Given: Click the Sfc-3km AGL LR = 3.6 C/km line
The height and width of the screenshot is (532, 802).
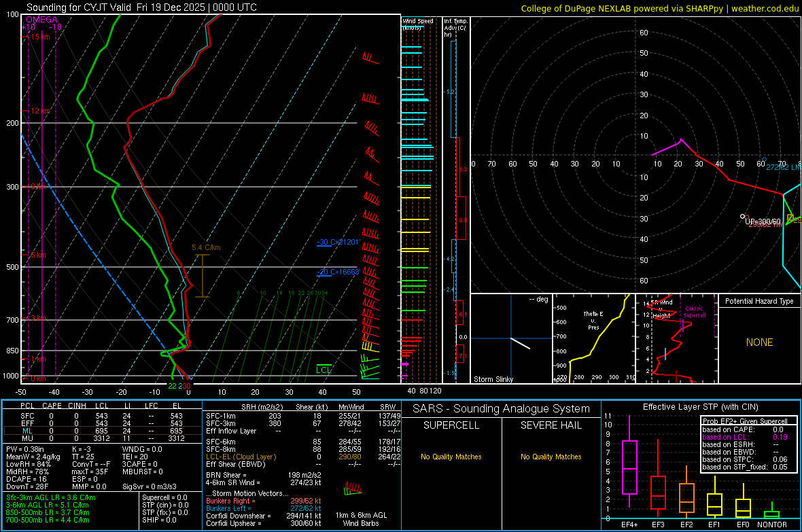Looking at the screenshot, I should 51,497.
